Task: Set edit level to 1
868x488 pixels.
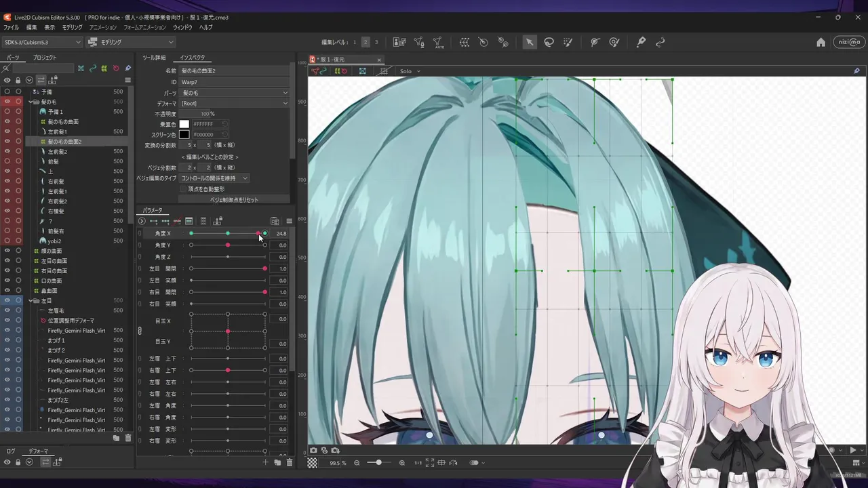Action: (x=354, y=42)
